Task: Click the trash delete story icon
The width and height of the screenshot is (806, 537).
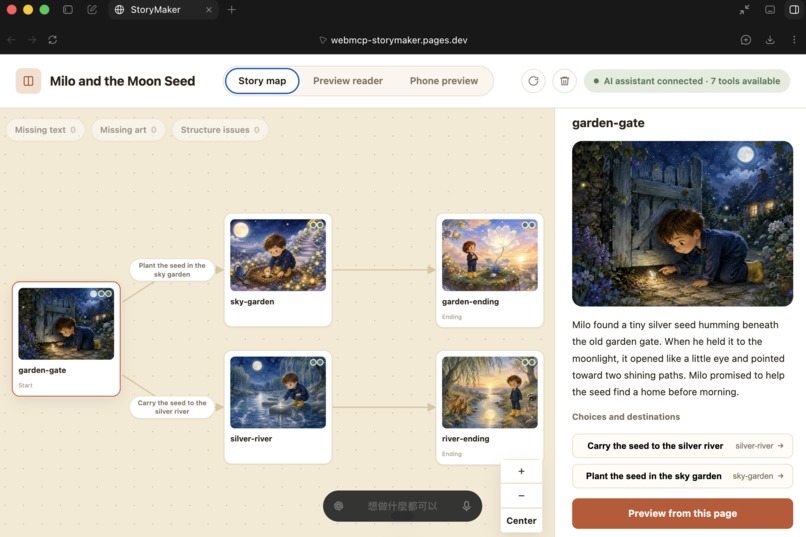Action: point(564,81)
